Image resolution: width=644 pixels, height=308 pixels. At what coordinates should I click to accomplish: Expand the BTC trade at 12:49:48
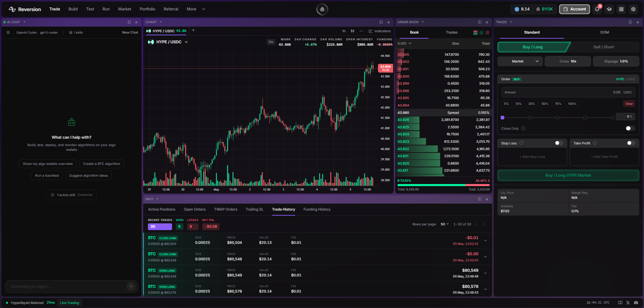tap(485, 273)
